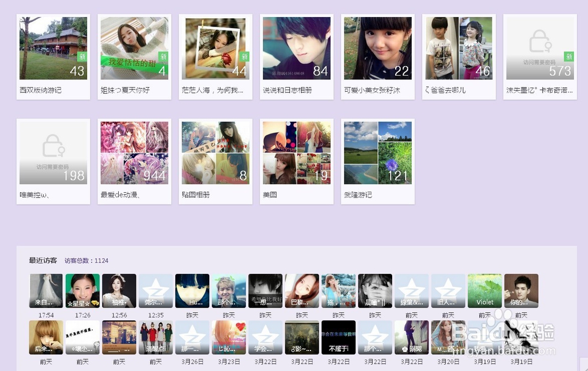
Task: Click the 说说和日志相册 album title
Action: [288, 90]
